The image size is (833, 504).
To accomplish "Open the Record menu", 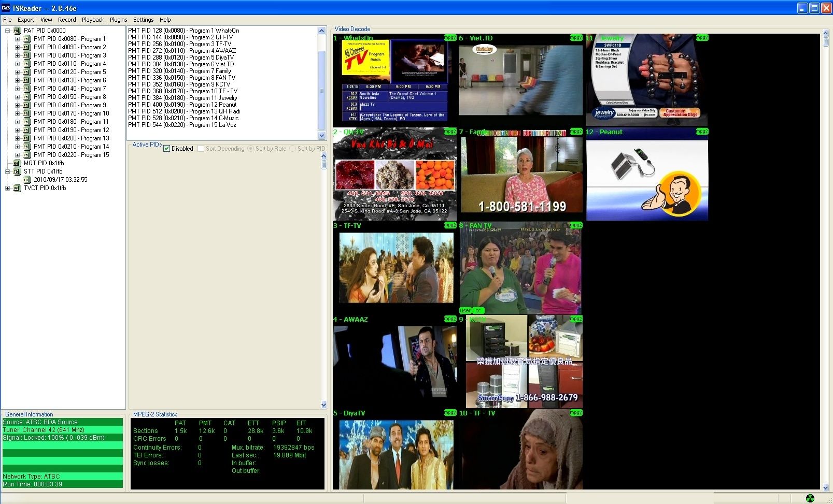I will point(67,20).
